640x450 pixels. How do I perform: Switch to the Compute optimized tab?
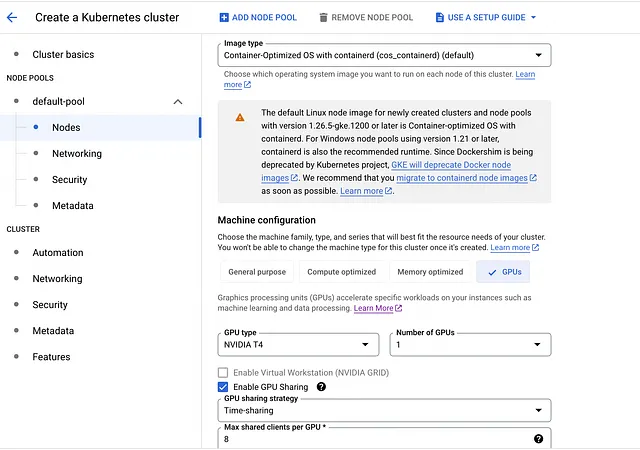point(342,272)
